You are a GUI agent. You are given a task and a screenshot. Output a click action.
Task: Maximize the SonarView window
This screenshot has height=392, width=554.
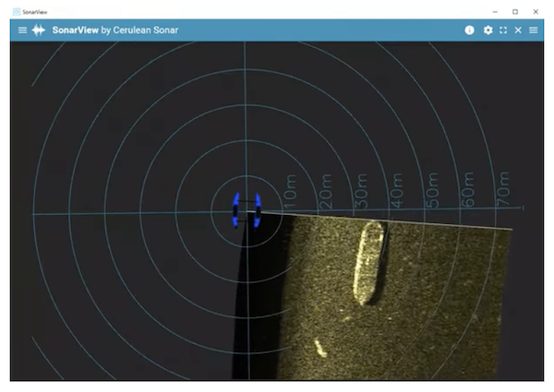pos(514,10)
